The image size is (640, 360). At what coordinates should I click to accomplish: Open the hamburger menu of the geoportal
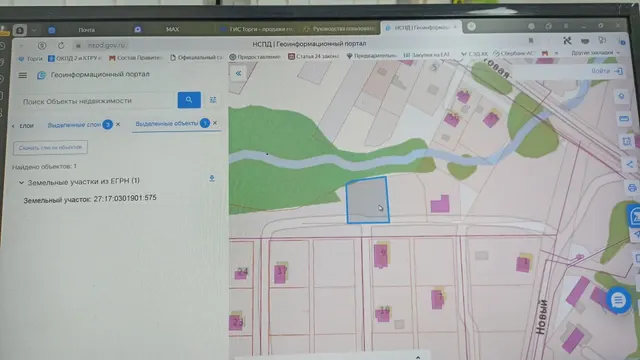pos(22,75)
